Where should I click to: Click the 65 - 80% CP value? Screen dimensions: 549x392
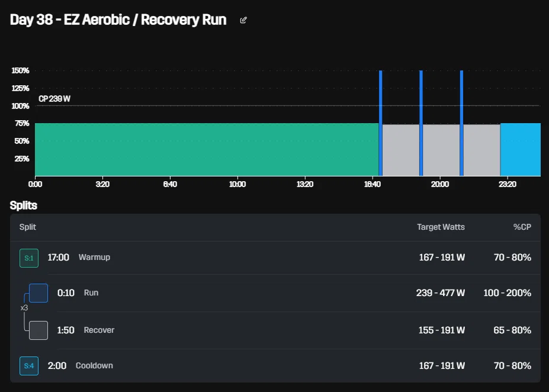tap(512, 330)
